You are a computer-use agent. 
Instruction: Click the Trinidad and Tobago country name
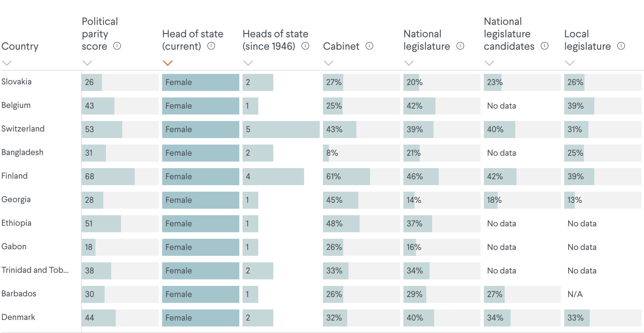tap(35, 270)
